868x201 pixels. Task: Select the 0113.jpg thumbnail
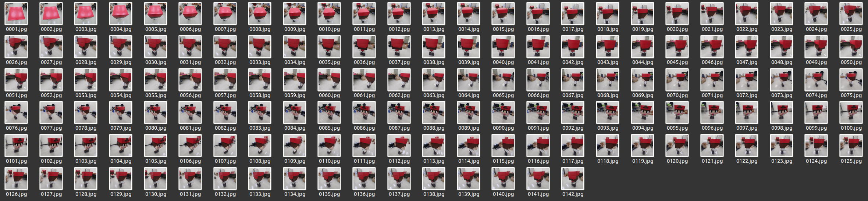434,146
